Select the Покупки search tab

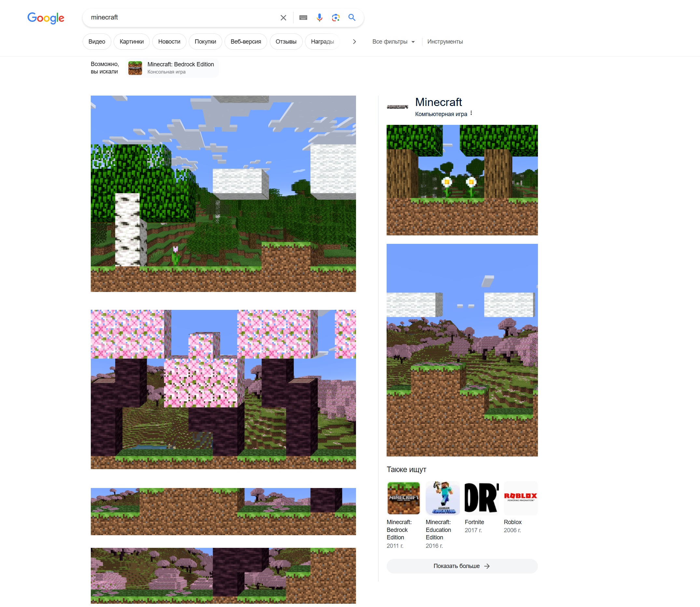click(x=205, y=42)
